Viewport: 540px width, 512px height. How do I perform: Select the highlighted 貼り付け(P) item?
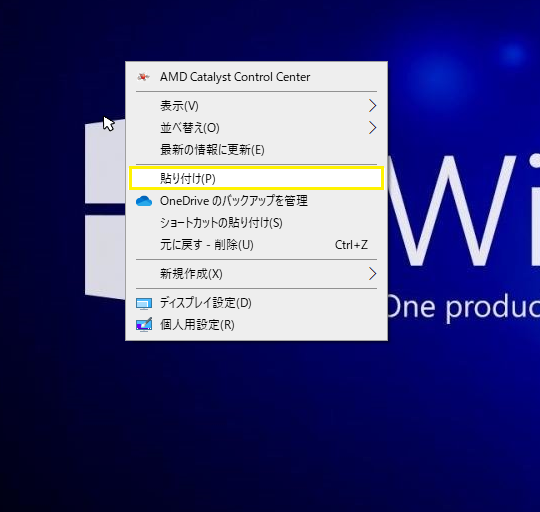tap(257, 178)
